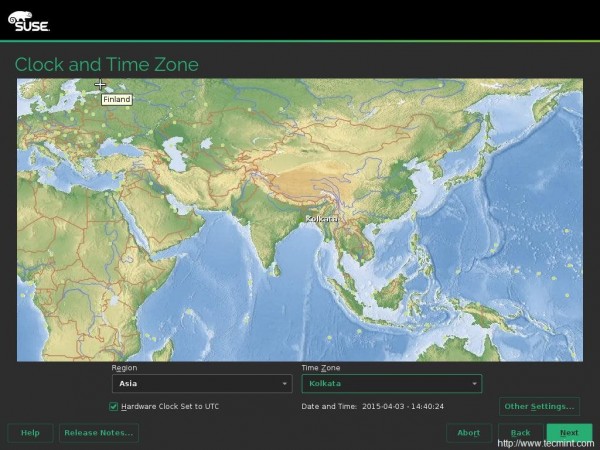Open the Region dropdown showing Asia

(x=201, y=383)
